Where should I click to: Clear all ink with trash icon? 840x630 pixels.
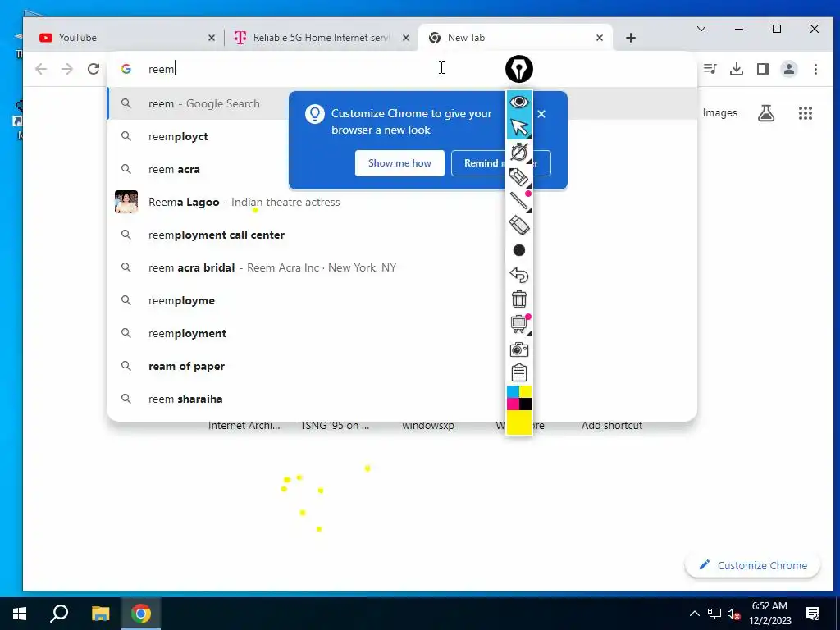click(x=518, y=299)
